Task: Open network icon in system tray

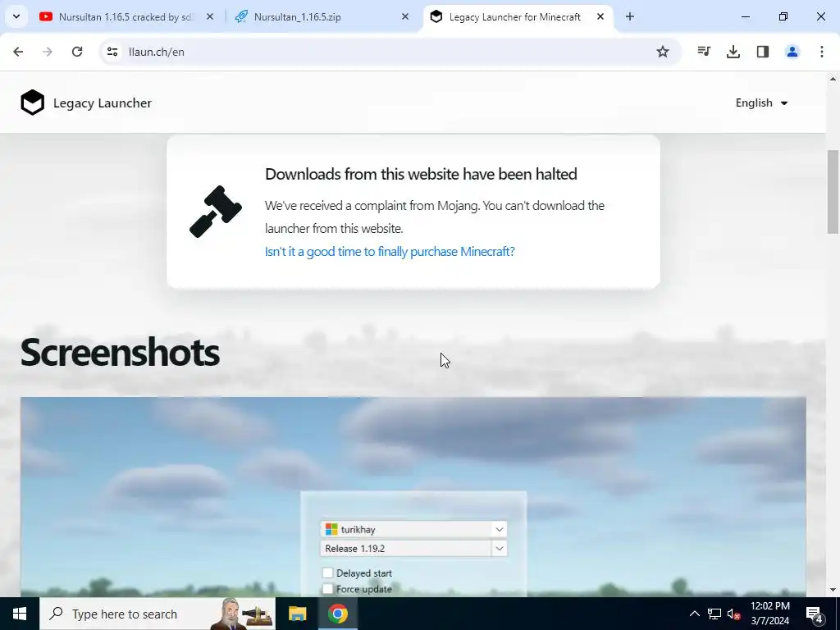Action: 714,614
